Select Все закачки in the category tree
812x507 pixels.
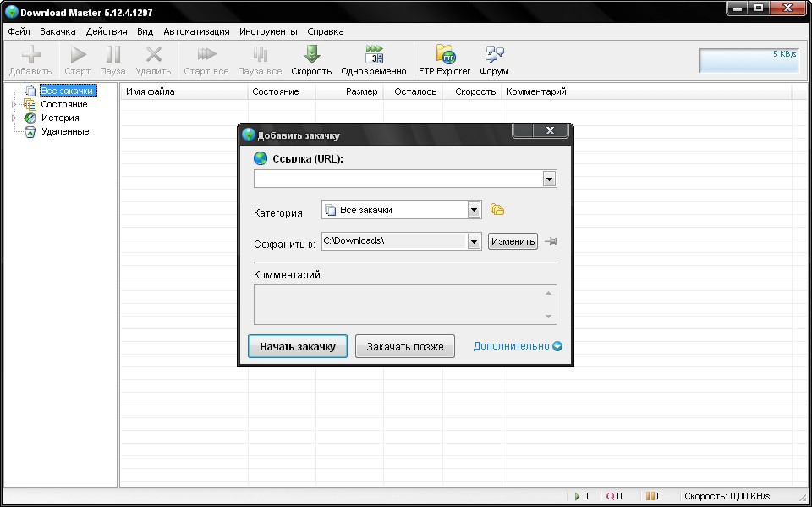coord(67,91)
